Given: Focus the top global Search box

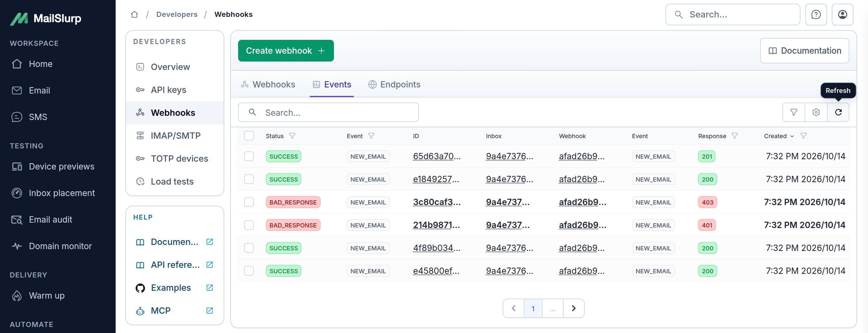Looking at the screenshot, I should [733, 14].
